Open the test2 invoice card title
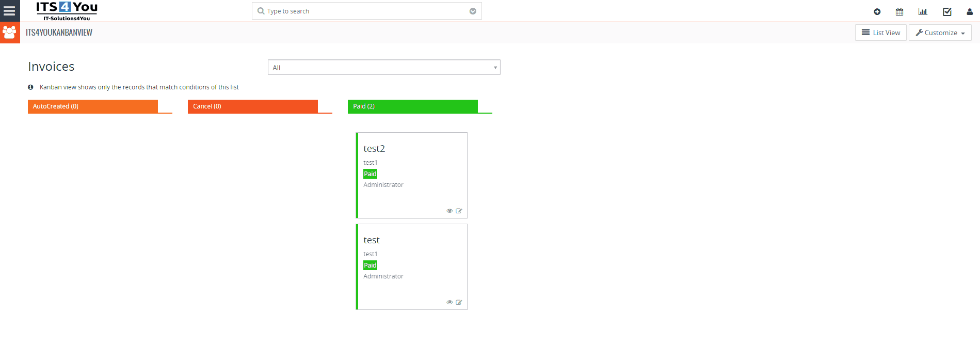Viewport: 980px width, 343px height. point(374,149)
